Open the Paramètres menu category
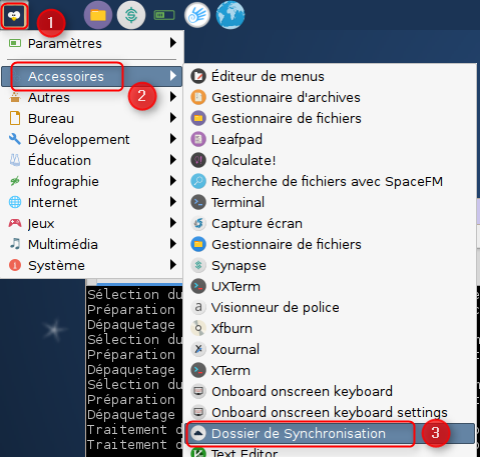Image resolution: width=480 pixels, height=457 pixels. pyautogui.click(x=92, y=43)
